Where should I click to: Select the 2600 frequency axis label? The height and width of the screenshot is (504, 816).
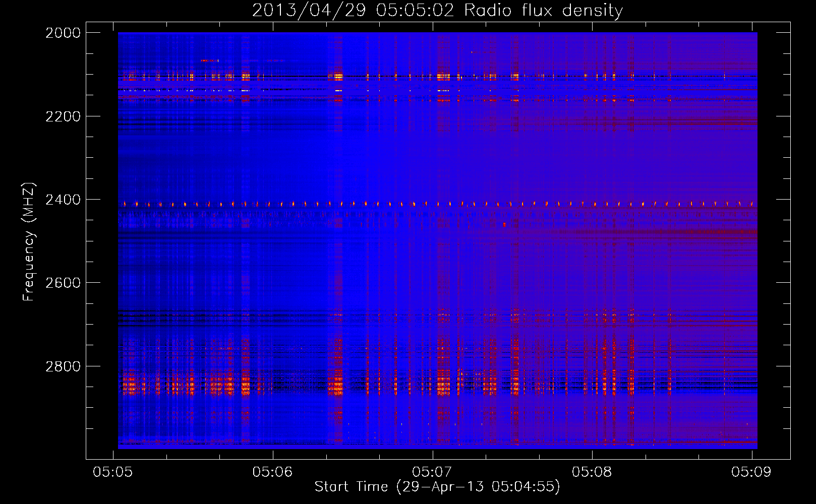(x=63, y=283)
